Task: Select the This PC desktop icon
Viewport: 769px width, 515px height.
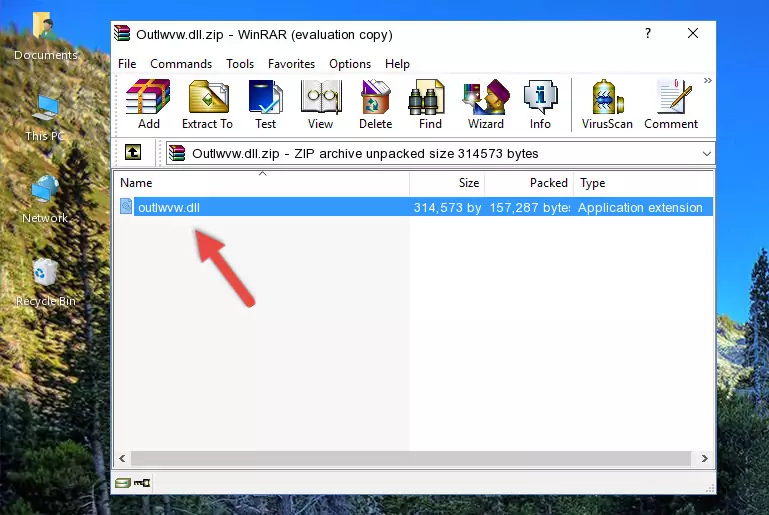Action: pyautogui.click(x=45, y=118)
